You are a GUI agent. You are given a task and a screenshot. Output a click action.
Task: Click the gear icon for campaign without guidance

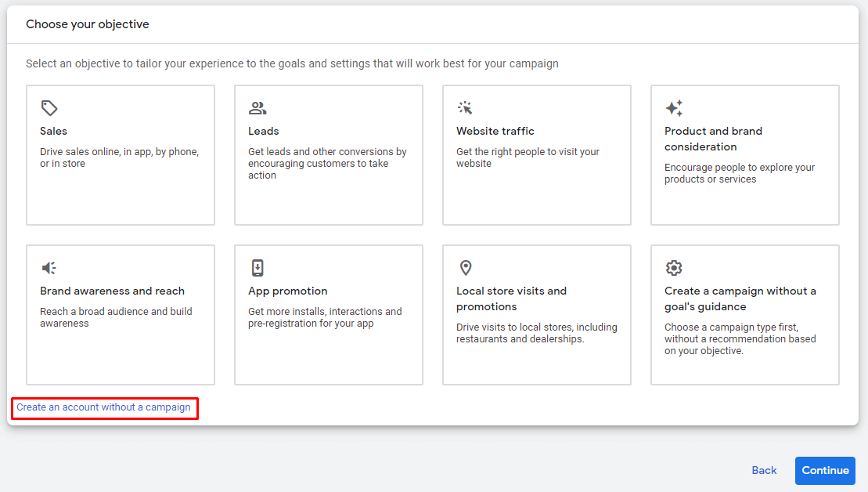pos(674,268)
